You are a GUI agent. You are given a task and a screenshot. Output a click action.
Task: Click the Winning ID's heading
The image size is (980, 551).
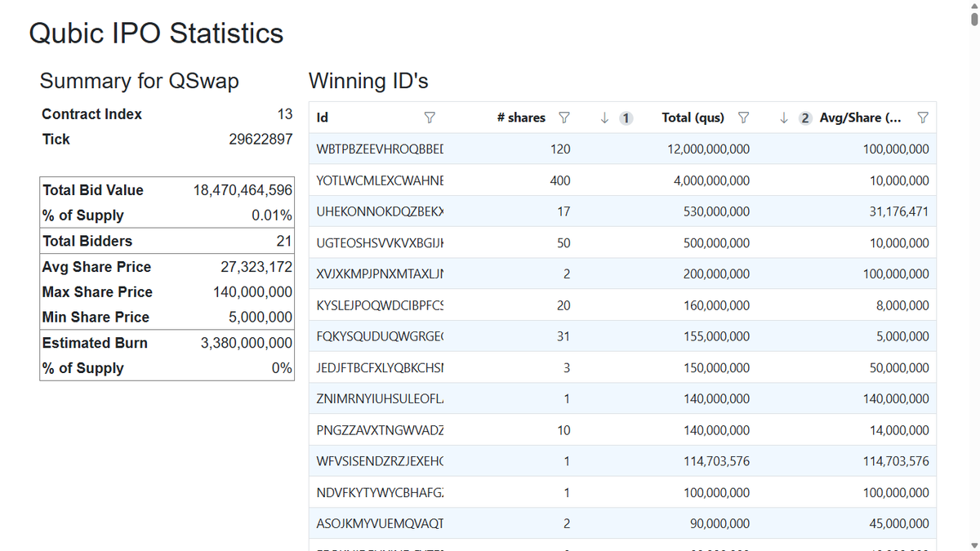pos(368,81)
